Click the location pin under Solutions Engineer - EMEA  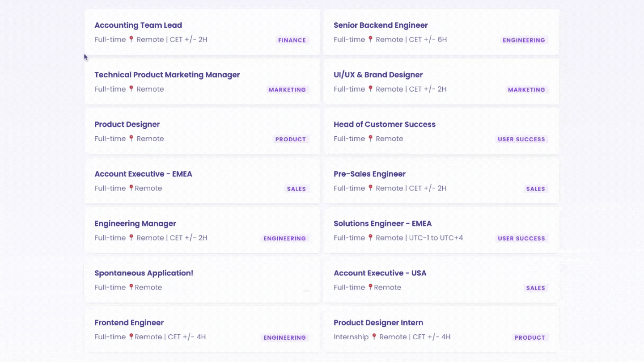[x=370, y=238]
